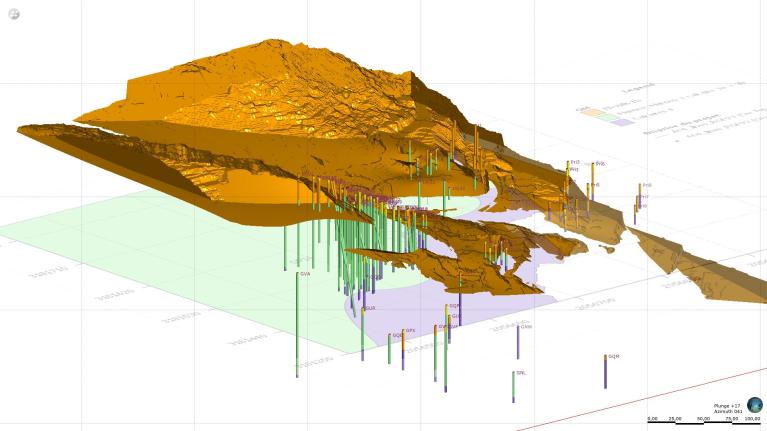The image size is (767, 431).
Task: Click the 0,00 mark on the scale bar
Action: [x=652, y=418]
